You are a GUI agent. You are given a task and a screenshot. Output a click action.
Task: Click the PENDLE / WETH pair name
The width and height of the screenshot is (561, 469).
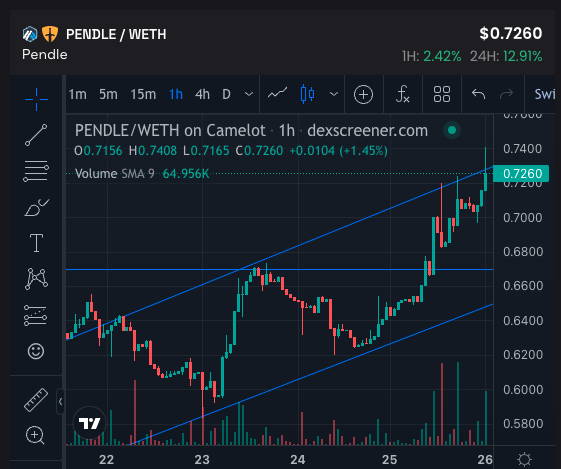tap(116, 34)
